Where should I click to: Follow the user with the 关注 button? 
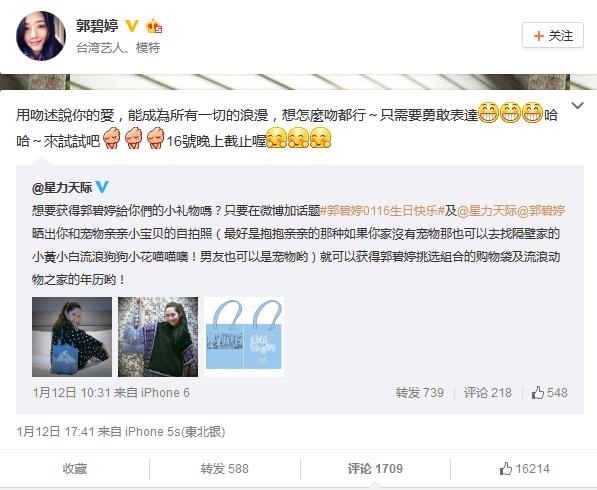coord(553,35)
